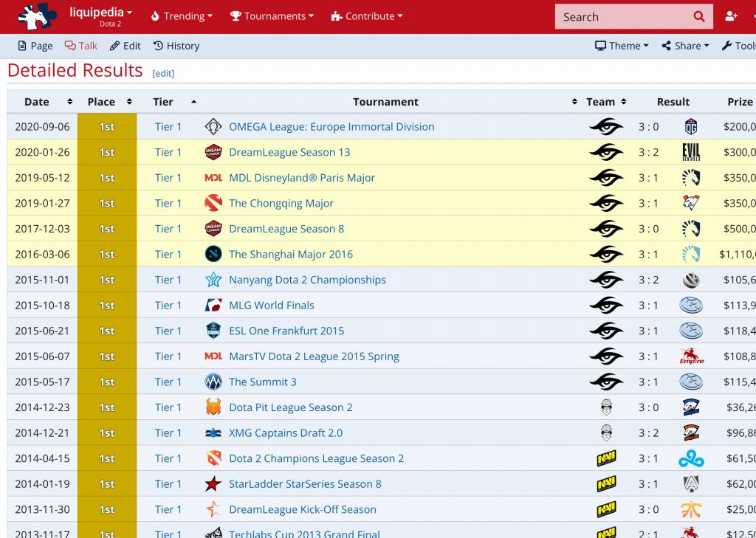Screen dimensions: 756x538
Task: Switch to the Talk tab
Action: click(80, 46)
